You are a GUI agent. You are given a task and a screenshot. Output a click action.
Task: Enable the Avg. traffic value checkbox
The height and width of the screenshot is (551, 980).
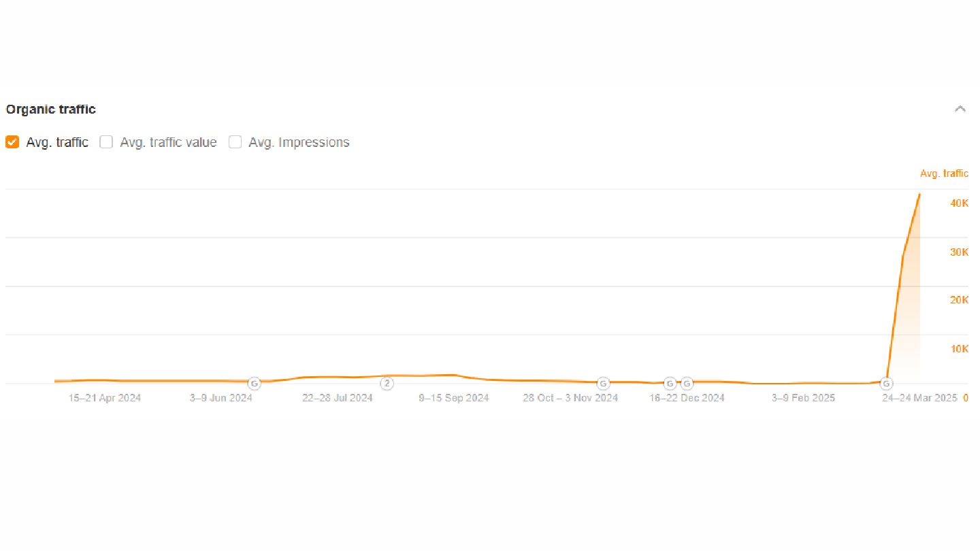[106, 142]
